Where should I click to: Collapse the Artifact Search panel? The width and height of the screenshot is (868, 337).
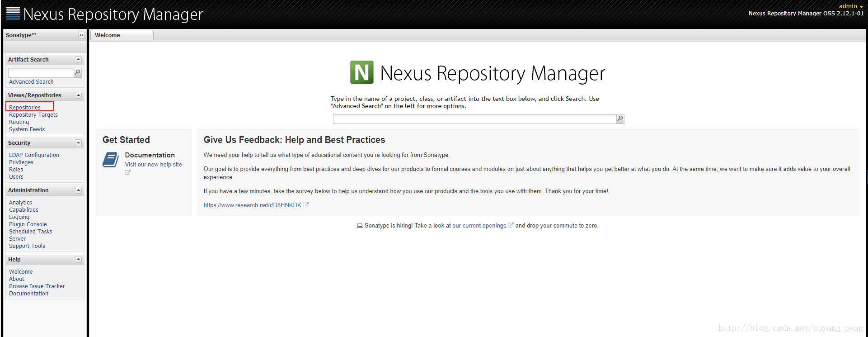click(78, 60)
